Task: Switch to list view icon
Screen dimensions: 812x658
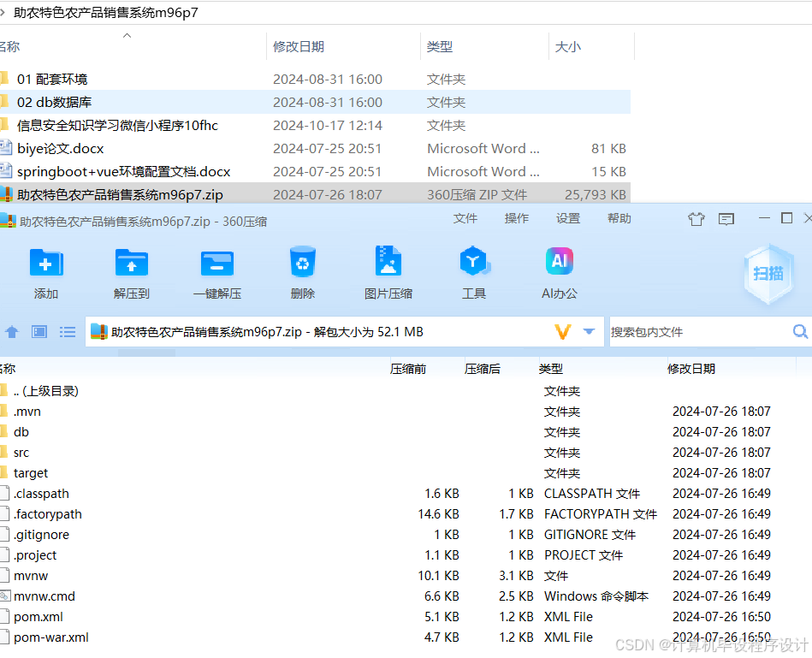Action: coord(68,331)
